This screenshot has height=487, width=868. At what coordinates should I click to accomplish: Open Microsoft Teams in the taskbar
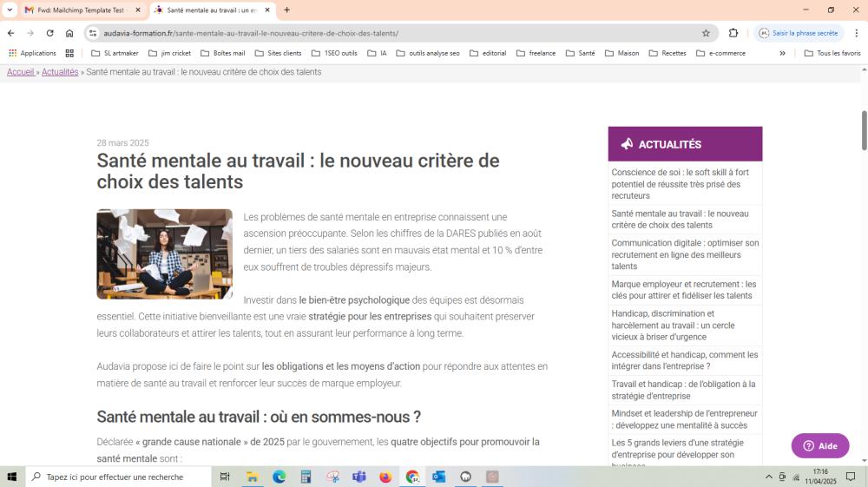pos(359,477)
